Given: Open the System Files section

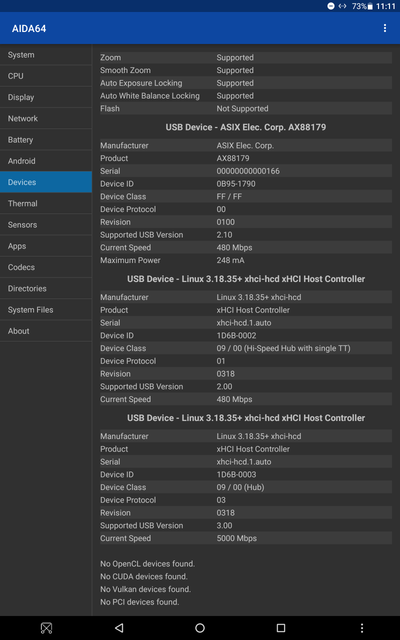Looking at the screenshot, I should click(x=46, y=309).
